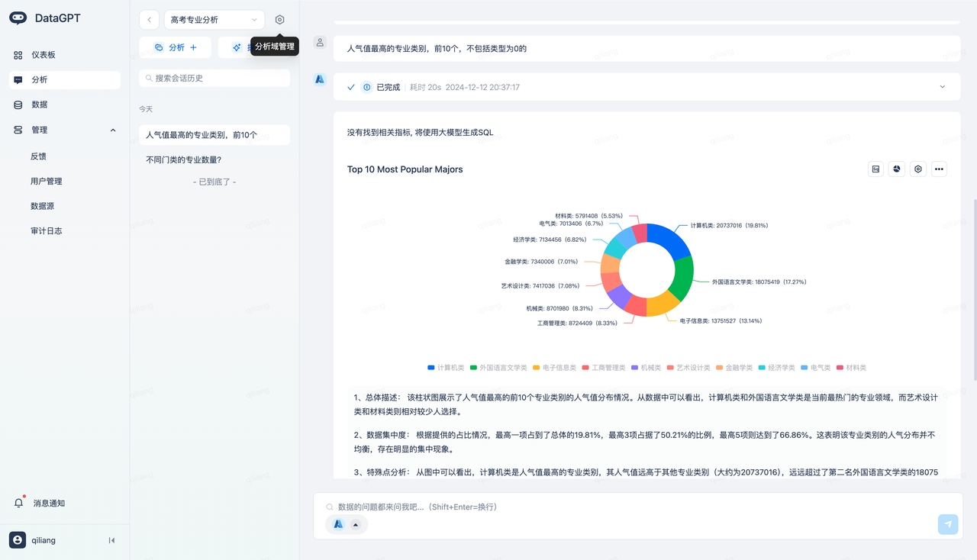Toggle 材料类 legend entry visibility
The height and width of the screenshot is (560, 977).
[x=851, y=368]
